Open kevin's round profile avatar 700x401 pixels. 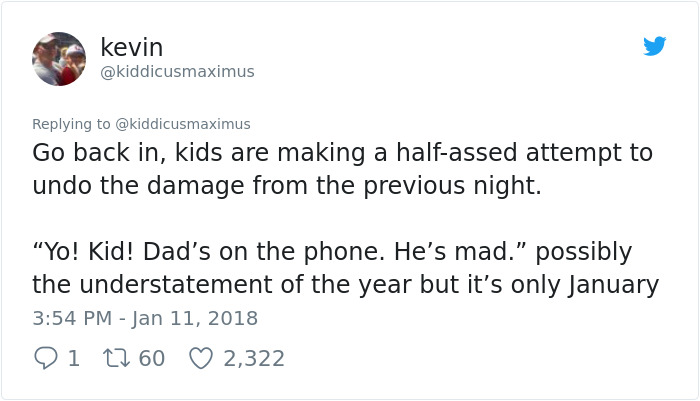tap(59, 59)
